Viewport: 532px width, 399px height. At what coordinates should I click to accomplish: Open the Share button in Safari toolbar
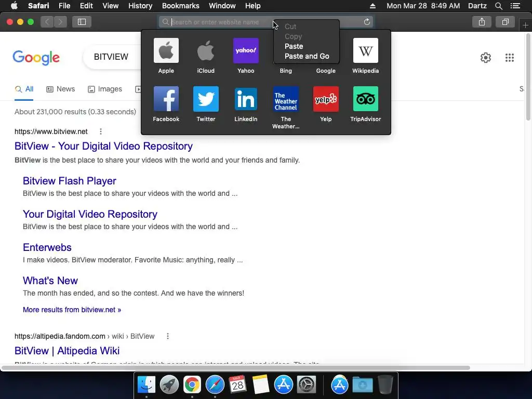[482, 22]
